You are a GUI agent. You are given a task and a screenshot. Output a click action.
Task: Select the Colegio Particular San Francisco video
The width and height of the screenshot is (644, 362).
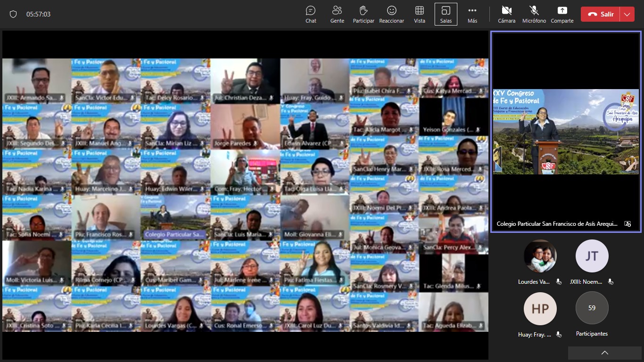pyautogui.click(x=566, y=132)
